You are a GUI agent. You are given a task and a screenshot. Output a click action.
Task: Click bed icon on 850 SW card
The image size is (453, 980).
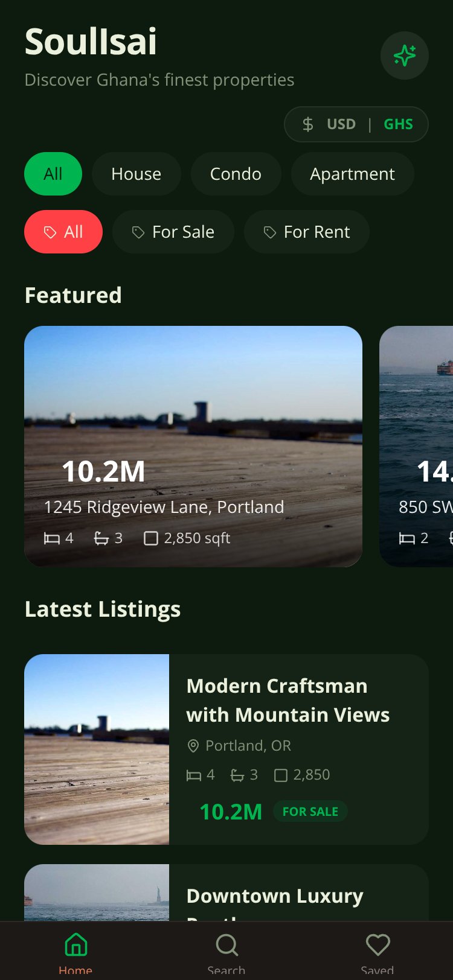coord(407,538)
